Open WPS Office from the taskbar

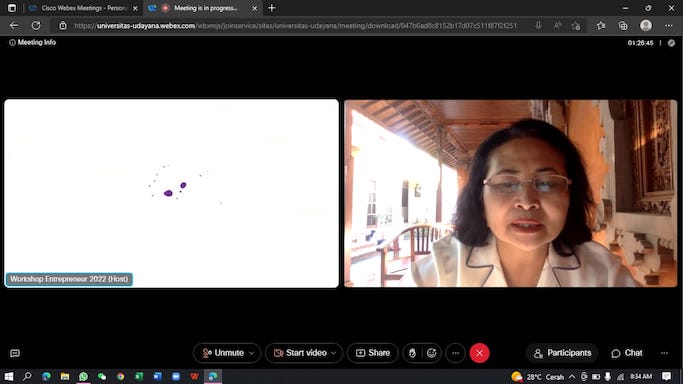click(194, 376)
